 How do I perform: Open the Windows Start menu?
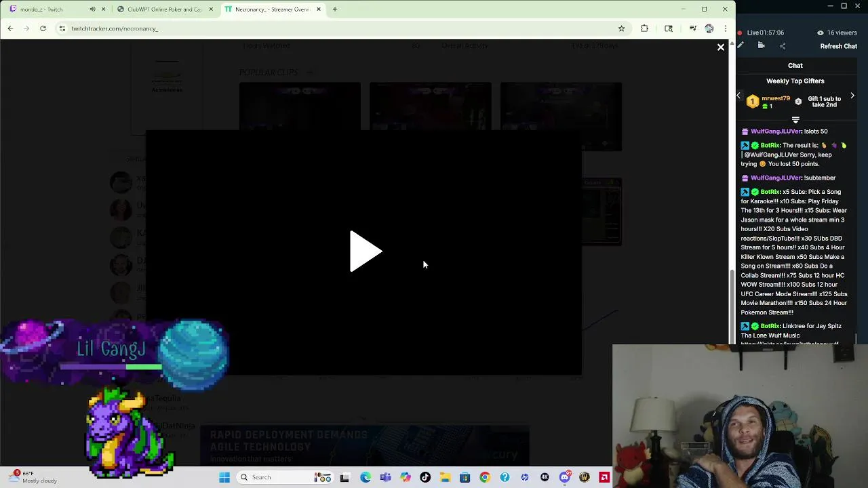224,477
